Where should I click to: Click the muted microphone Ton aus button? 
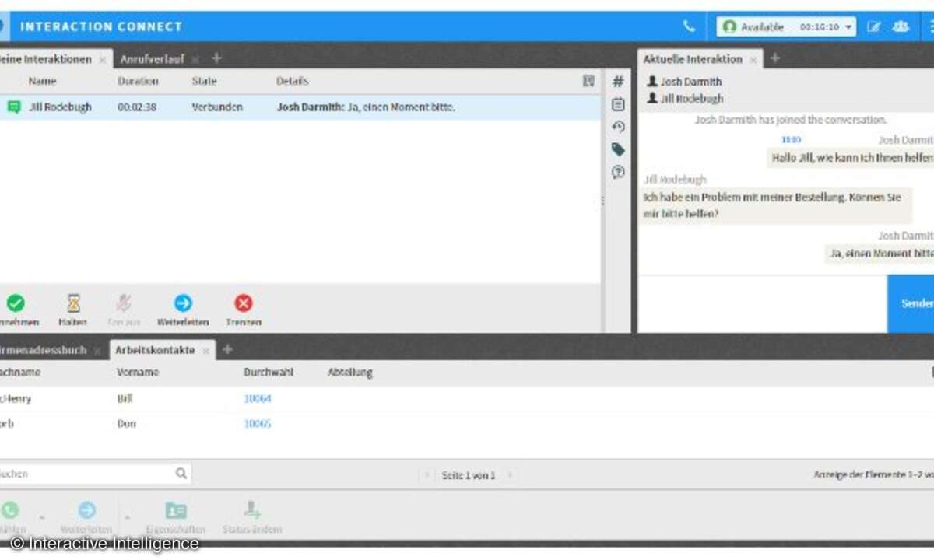click(x=124, y=310)
